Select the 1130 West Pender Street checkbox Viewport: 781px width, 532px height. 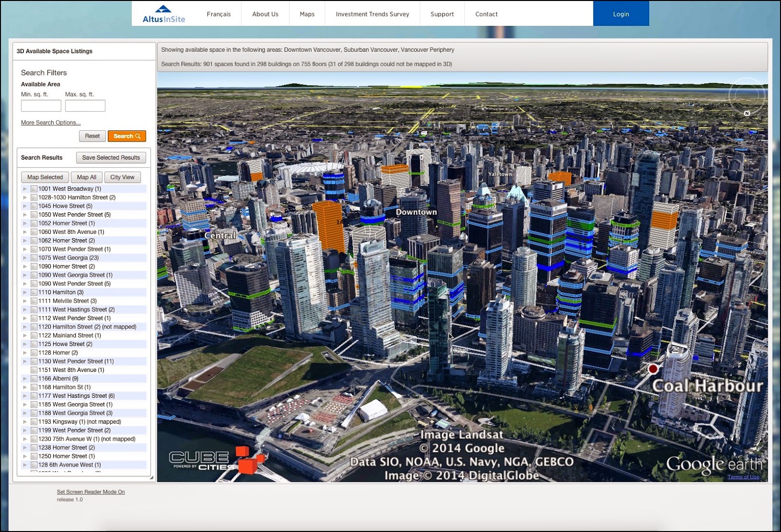click(x=34, y=362)
